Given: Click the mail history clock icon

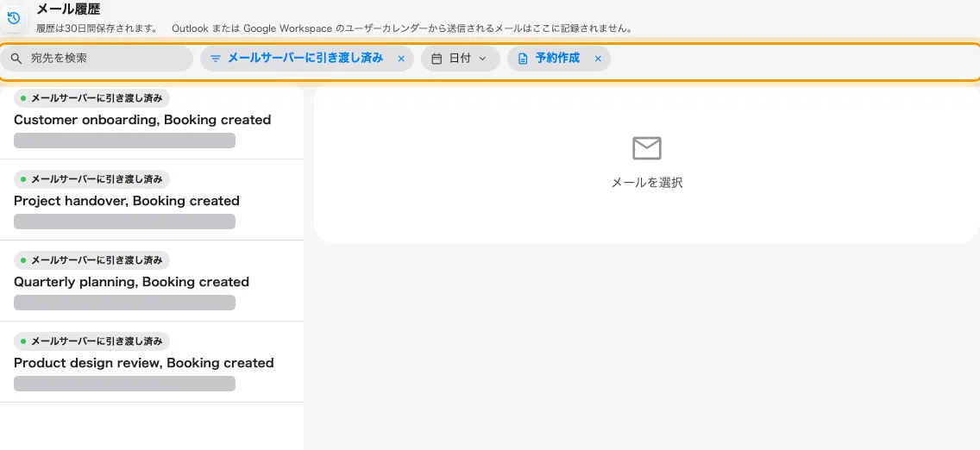Looking at the screenshot, I should pos(14,18).
